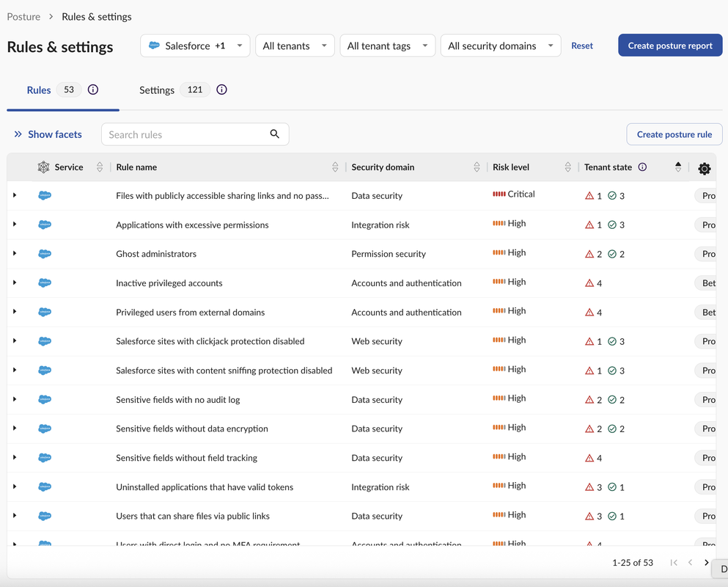This screenshot has width=728, height=587.
Task: Expand the Inactive privileged accounts row
Action: pyautogui.click(x=15, y=282)
